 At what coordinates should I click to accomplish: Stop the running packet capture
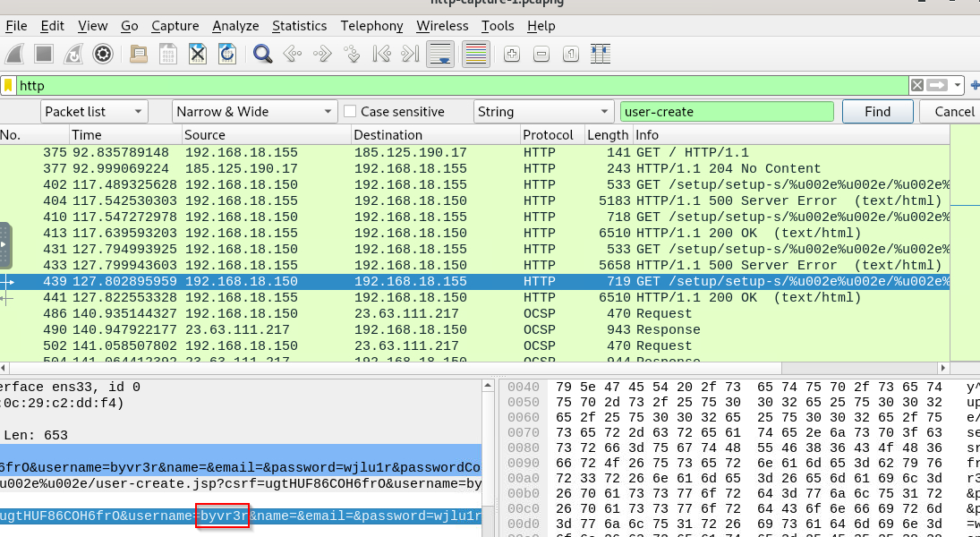coord(44,55)
